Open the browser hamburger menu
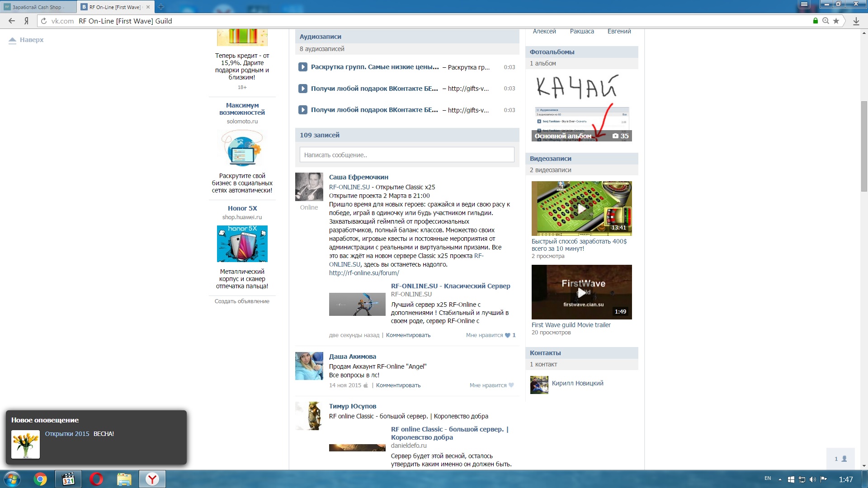This screenshot has height=488, width=868. [804, 4]
